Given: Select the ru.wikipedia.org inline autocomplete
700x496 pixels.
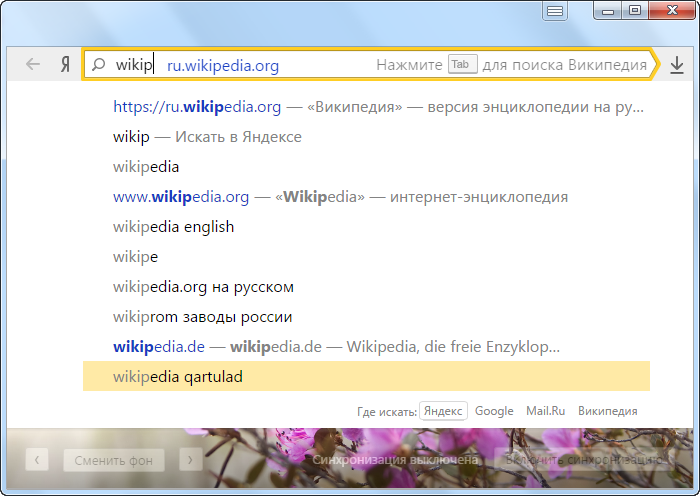Looking at the screenshot, I should tap(223, 66).
